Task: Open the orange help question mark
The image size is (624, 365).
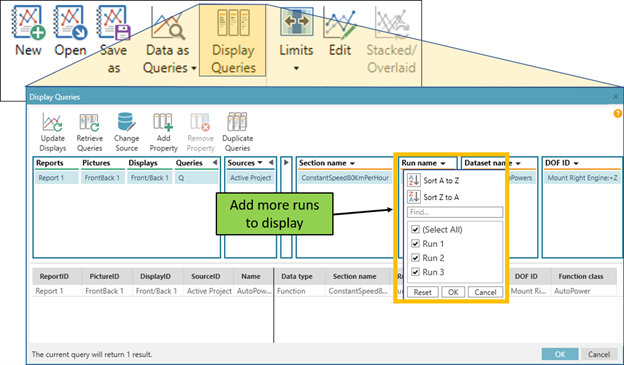Action: (x=617, y=113)
